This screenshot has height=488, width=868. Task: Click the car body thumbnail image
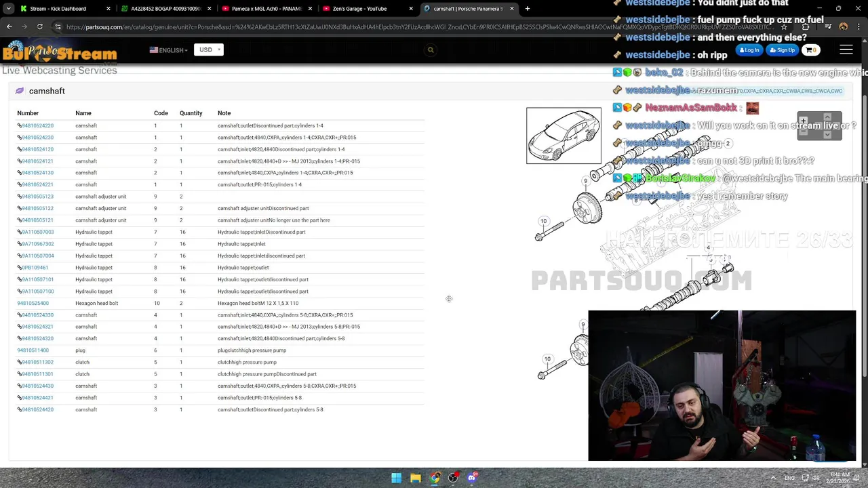point(564,136)
